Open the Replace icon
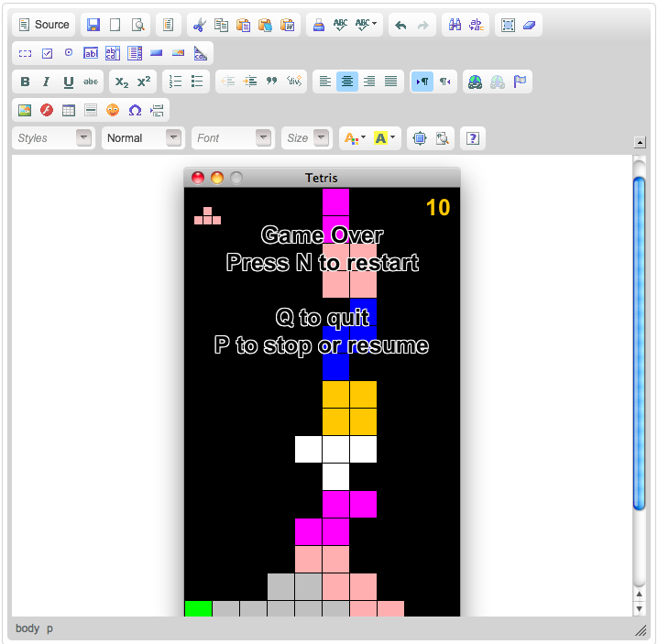 [x=477, y=25]
